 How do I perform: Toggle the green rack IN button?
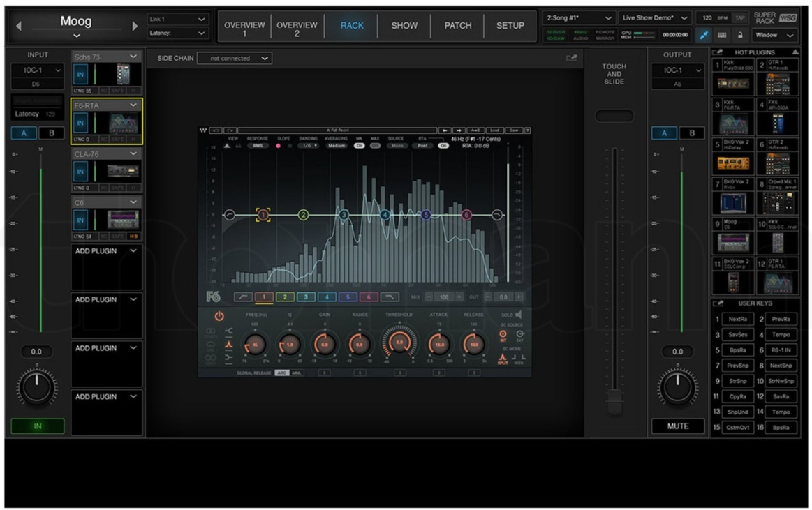38,426
